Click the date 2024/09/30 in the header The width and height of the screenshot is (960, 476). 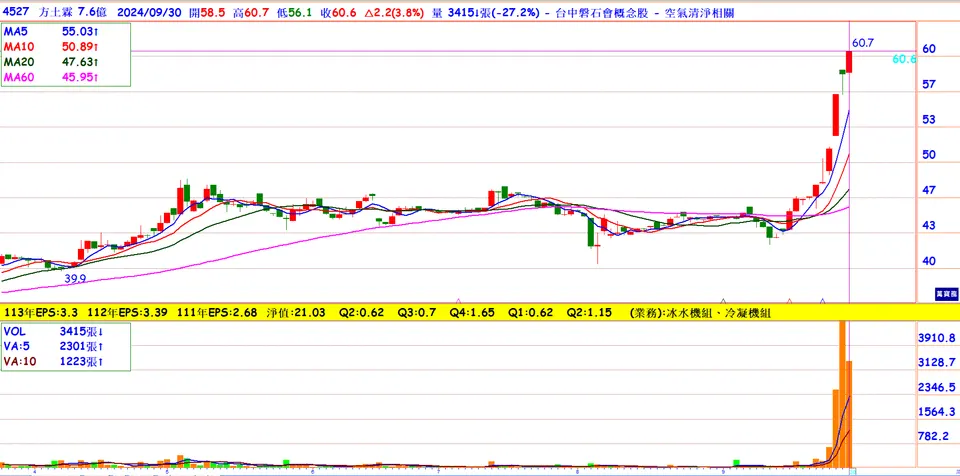149,12
